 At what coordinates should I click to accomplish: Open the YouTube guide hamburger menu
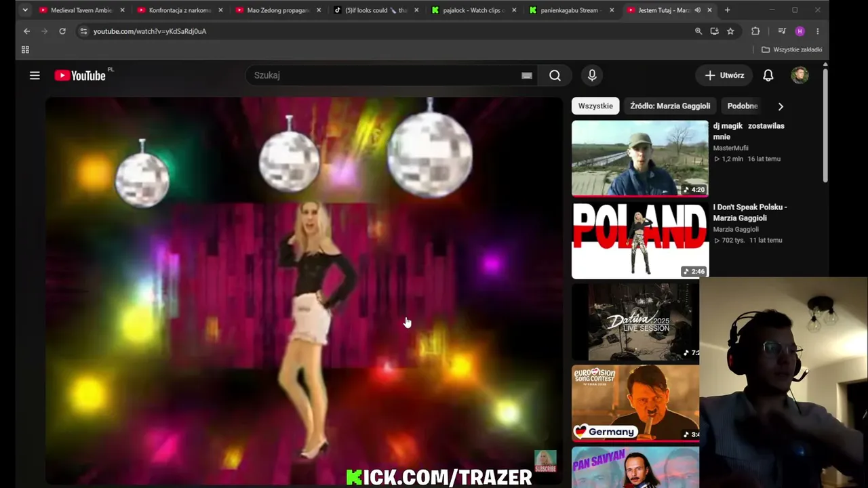point(35,75)
